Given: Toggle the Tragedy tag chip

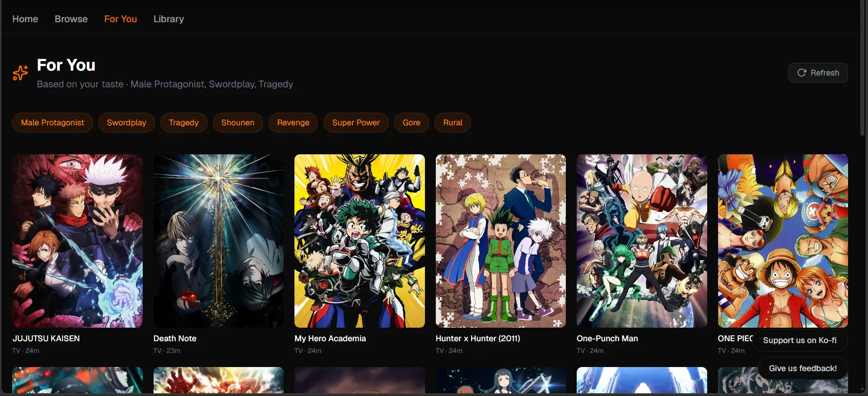Looking at the screenshot, I should (183, 123).
